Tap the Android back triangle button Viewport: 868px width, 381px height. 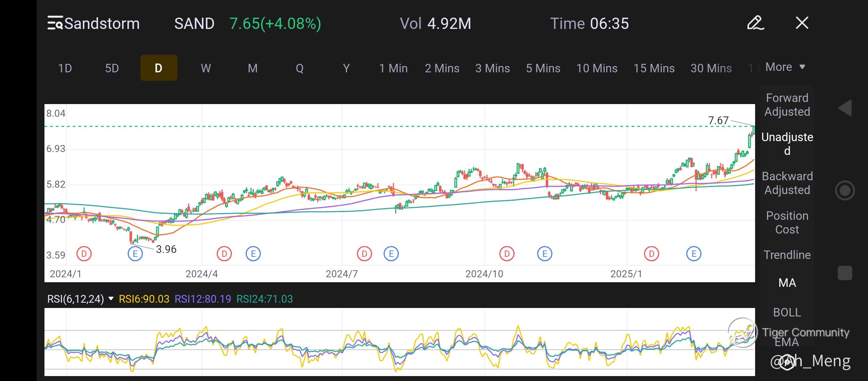(845, 108)
